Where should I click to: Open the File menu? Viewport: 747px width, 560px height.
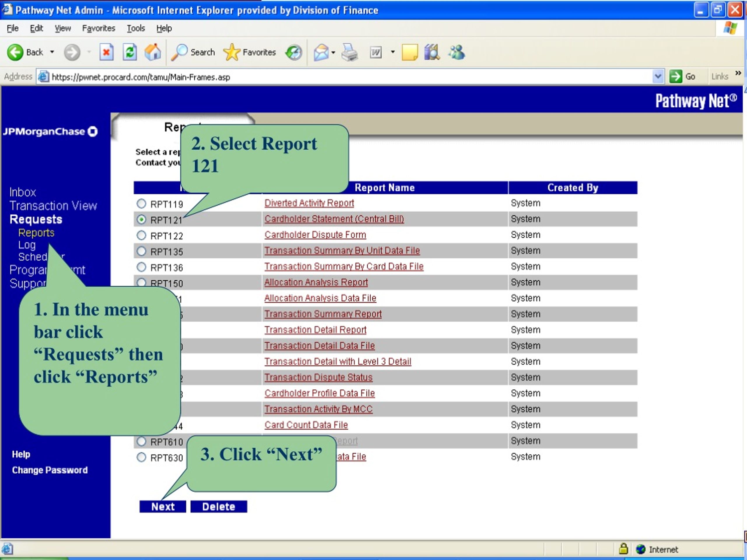(13, 28)
